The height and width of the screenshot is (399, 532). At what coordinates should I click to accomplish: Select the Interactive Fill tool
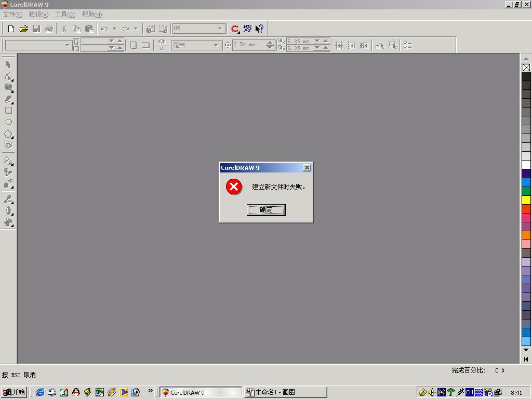coord(8,161)
